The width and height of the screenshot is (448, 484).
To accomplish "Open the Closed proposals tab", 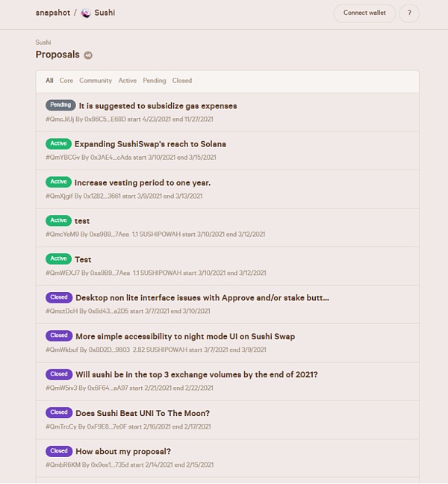I will 182,81.
